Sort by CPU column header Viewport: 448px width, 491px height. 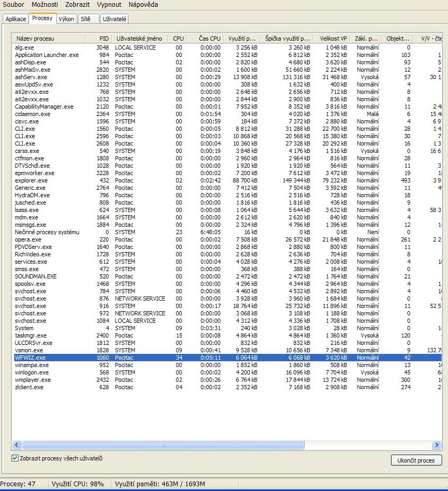coord(178,38)
